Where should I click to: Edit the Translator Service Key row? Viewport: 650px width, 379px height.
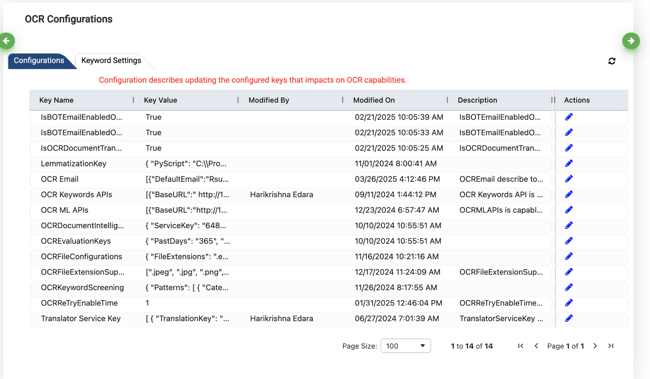(x=569, y=318)
